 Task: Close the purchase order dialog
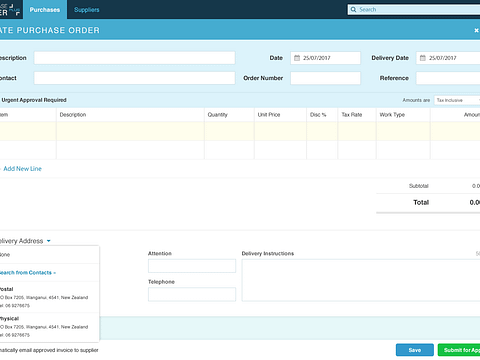click(x=476, y=30)
